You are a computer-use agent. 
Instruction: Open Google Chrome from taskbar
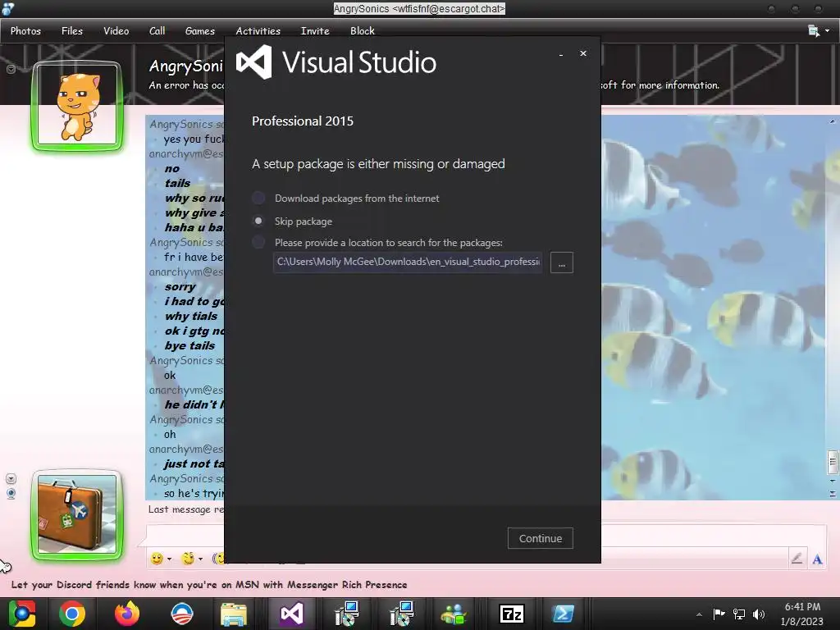(72, 614)
